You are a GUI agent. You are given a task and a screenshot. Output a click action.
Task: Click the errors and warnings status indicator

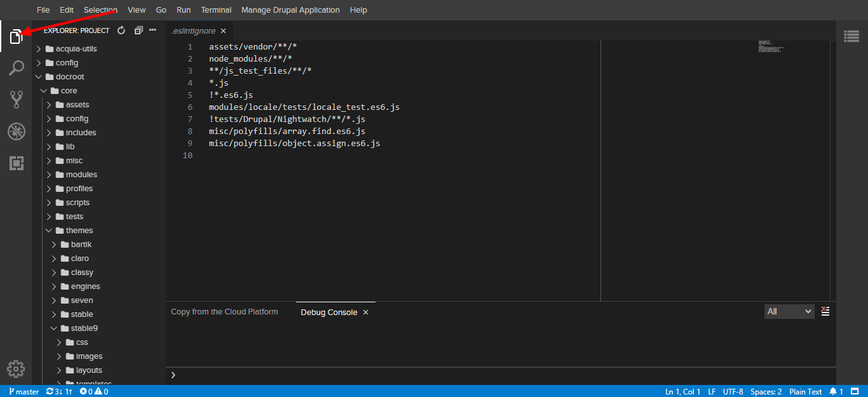(93, 391)
